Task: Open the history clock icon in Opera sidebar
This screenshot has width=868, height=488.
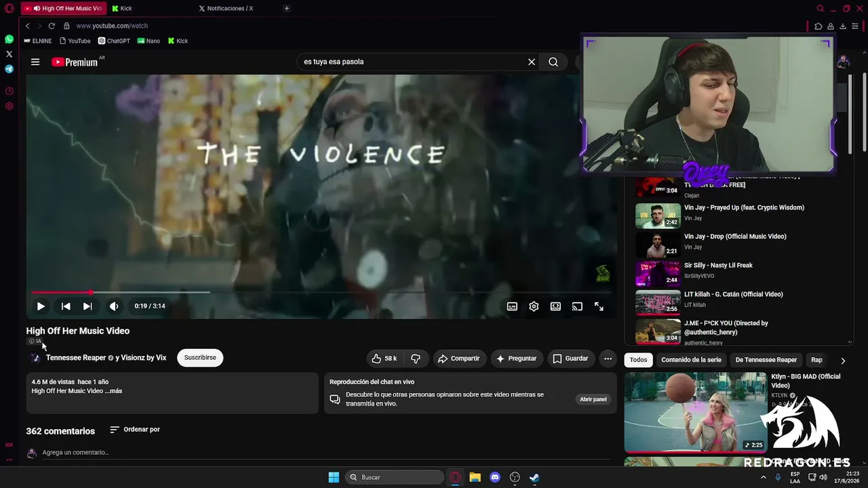Action: [9, 91]
